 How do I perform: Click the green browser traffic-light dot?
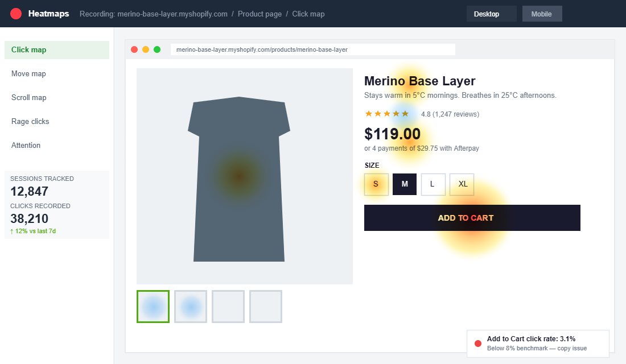157,49
